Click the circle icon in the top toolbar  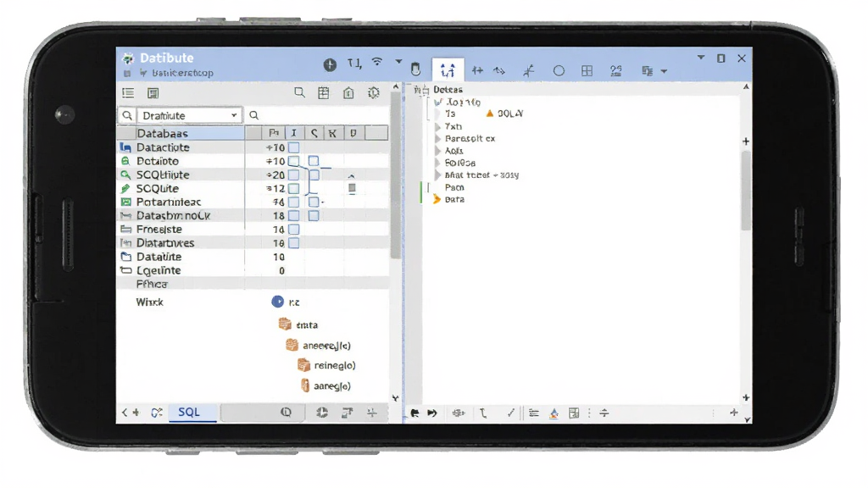coord(559,71)
